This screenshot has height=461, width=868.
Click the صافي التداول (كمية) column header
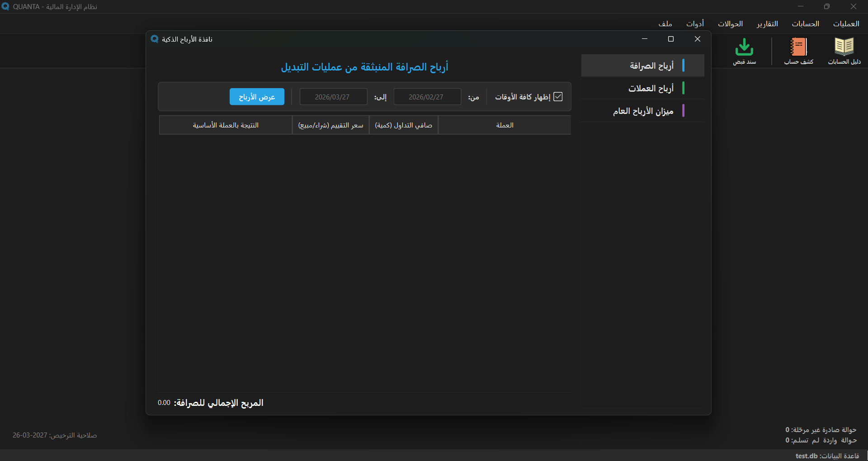pos(404,125)
